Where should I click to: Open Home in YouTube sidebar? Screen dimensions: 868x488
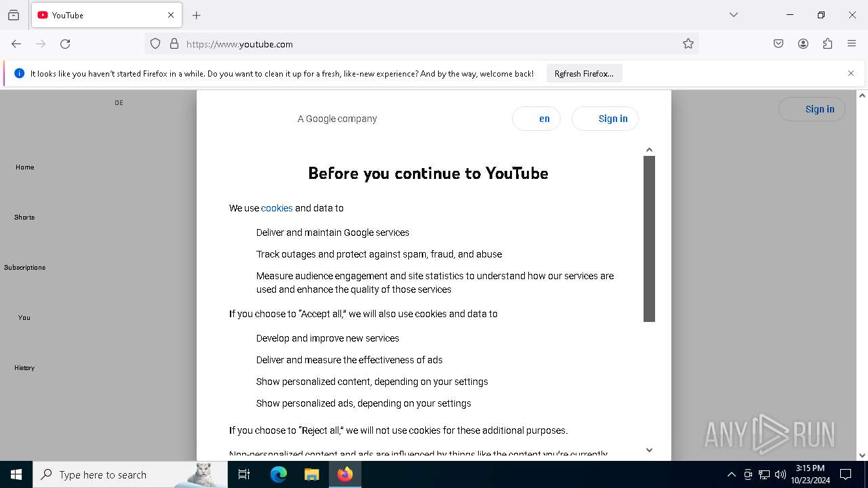pyautogui.click(x=25, y=167)
